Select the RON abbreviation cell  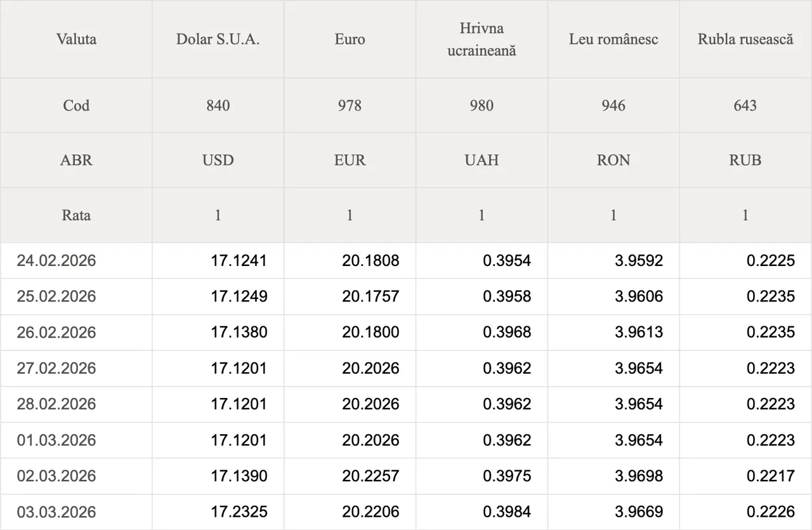coord(613,160)
